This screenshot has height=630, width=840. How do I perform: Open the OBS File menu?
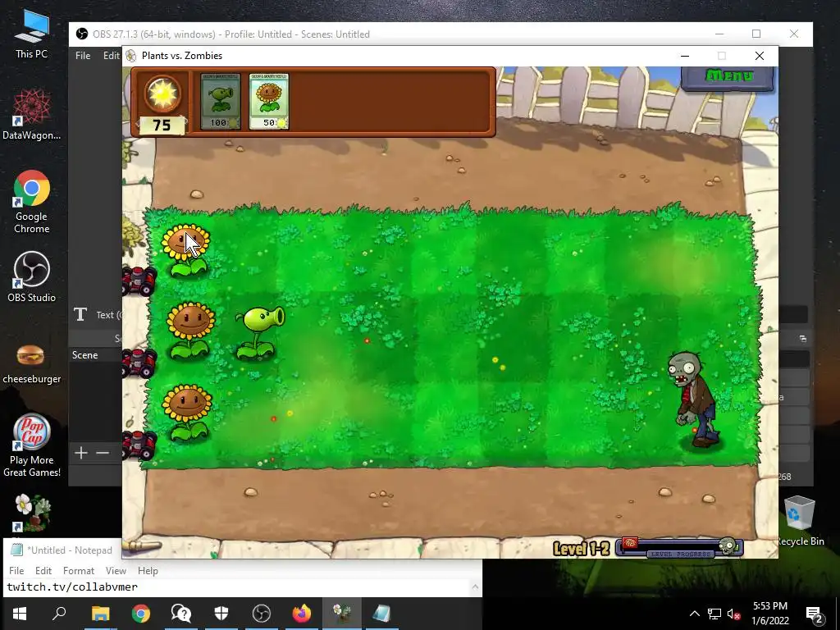83,55
